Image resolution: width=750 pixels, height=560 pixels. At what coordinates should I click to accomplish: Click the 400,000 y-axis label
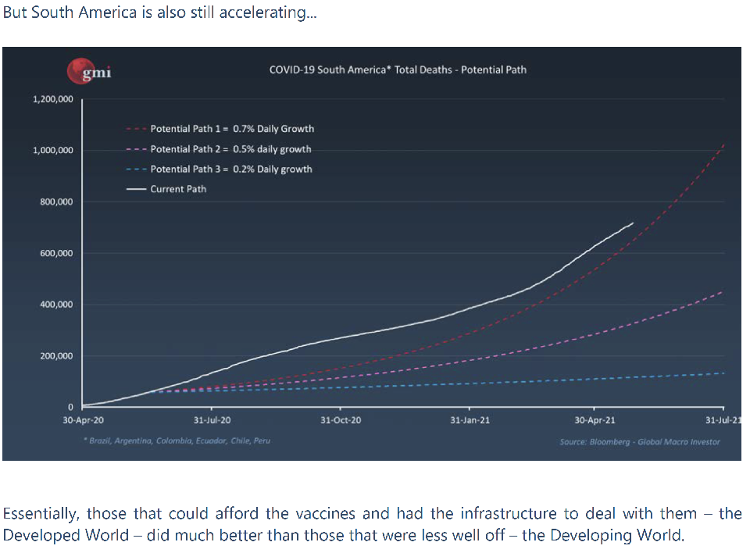[57, 305]
